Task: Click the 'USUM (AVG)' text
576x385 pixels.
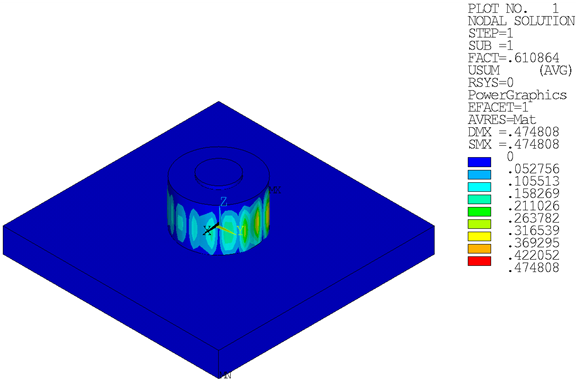Action: pos(520,70)
